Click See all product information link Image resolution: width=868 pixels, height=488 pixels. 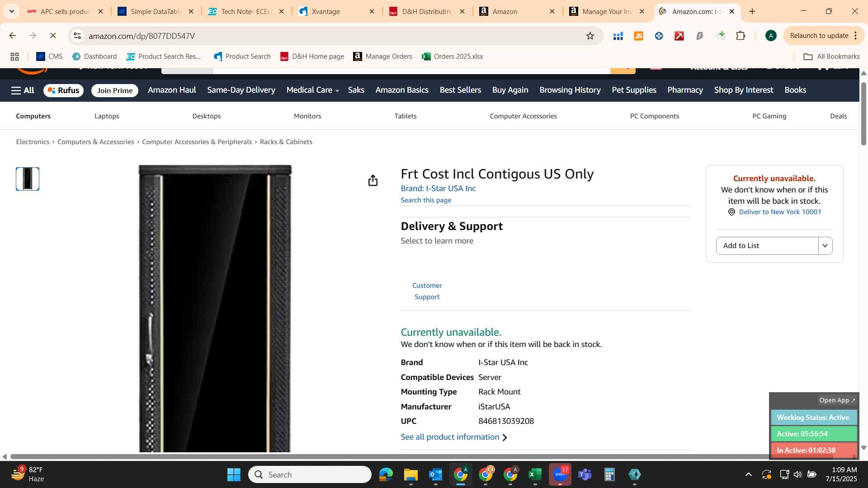[454, 437]
